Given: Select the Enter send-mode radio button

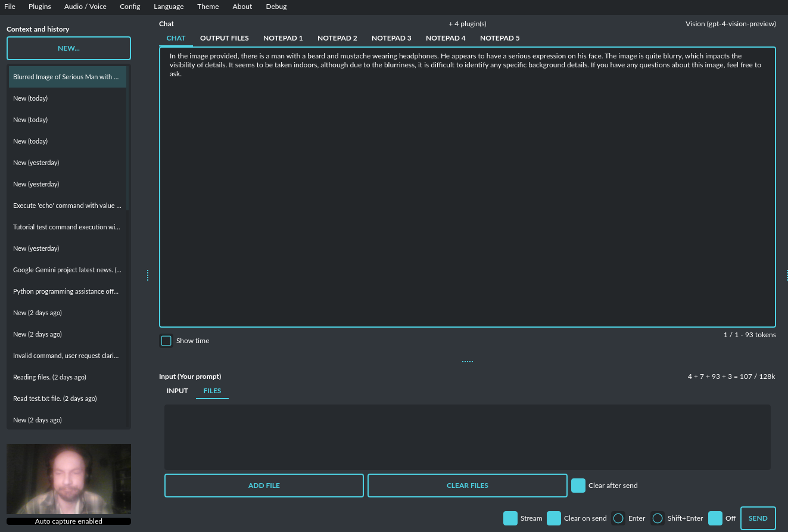Looking at the screenshot, I should click(x=618, y=518).
